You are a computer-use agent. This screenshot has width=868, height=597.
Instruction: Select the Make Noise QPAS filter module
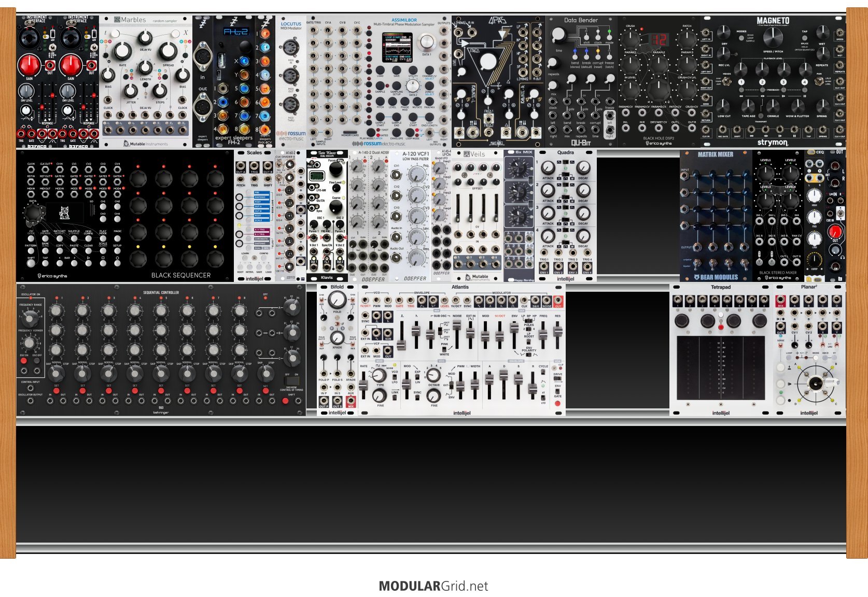pos(498,82)
